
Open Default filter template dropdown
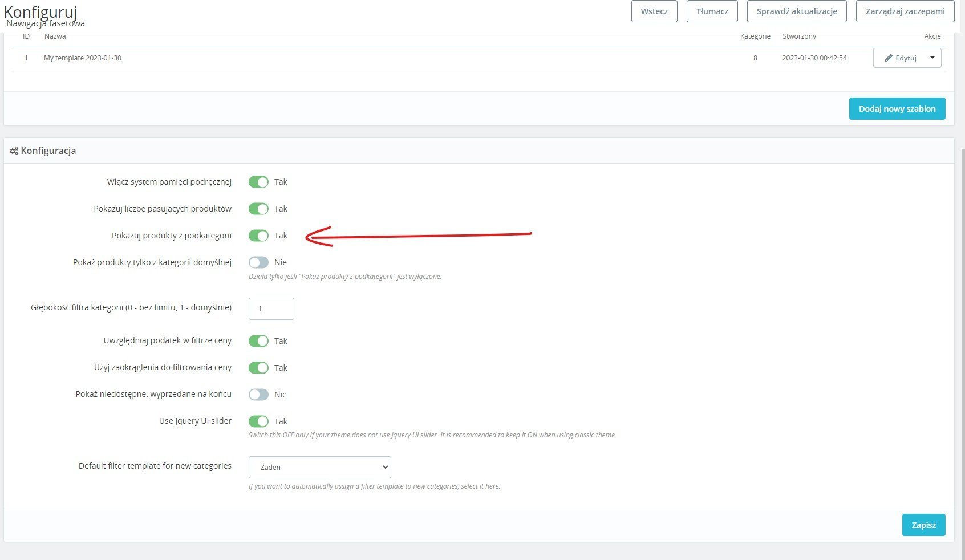(320, 467)
